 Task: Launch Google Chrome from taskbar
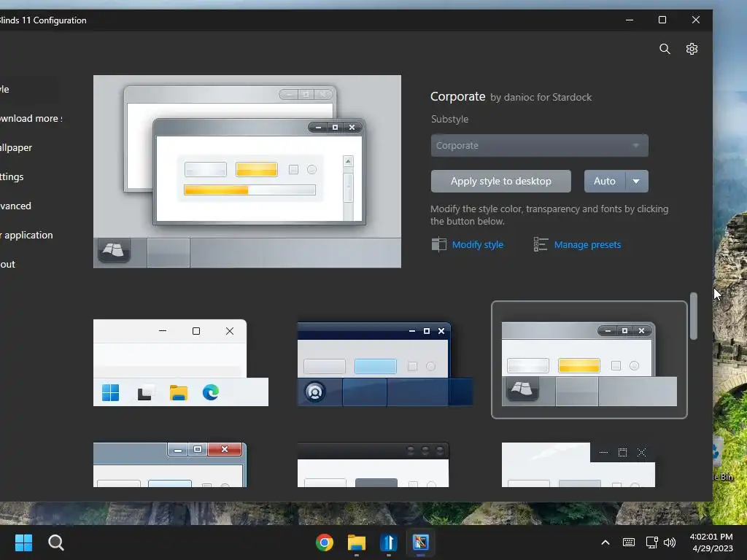[x=325, y=542]
